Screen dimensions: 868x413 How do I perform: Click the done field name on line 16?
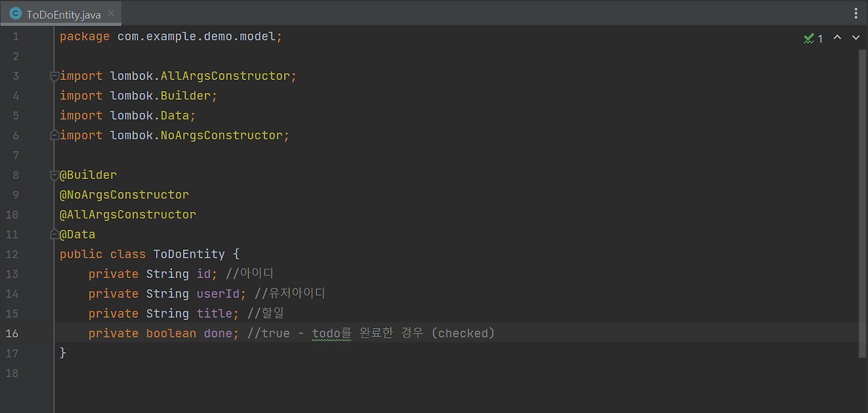[x=217, y=333]
